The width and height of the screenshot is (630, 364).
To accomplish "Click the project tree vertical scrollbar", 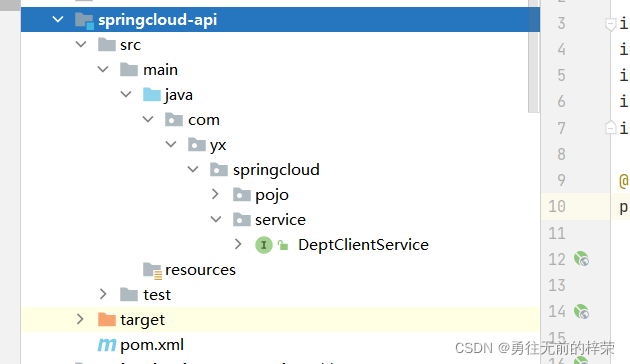I will 534,56.
